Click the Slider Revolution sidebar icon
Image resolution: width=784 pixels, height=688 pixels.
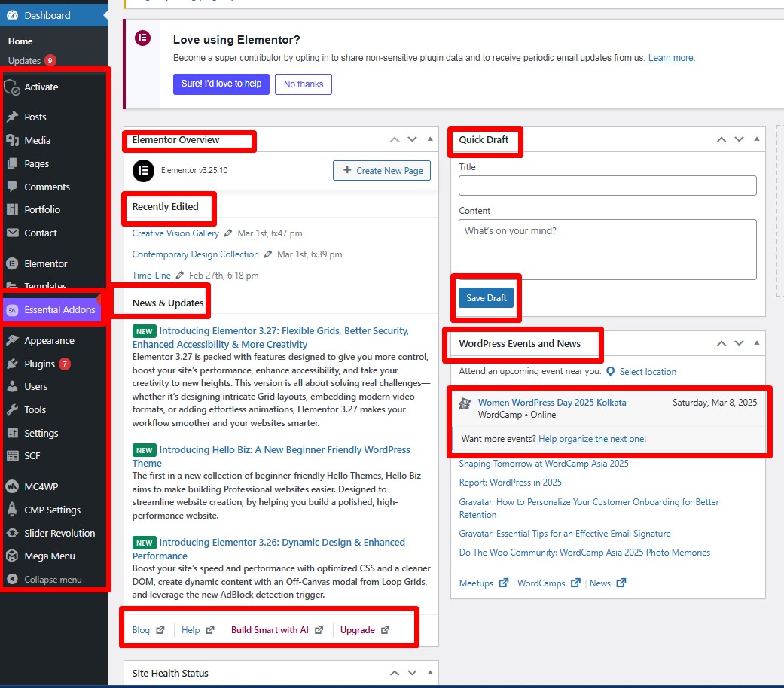pyautogui.click(x=12, y=533)
